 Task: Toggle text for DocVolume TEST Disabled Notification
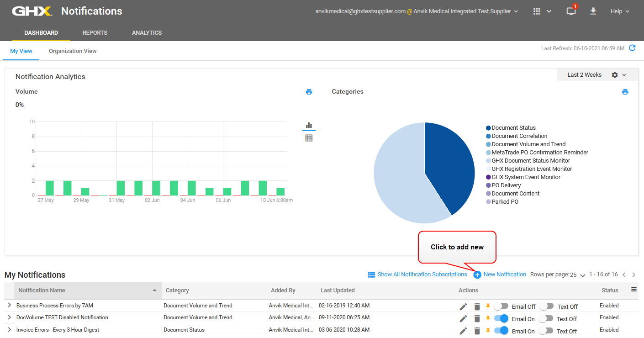coord(546,318)
